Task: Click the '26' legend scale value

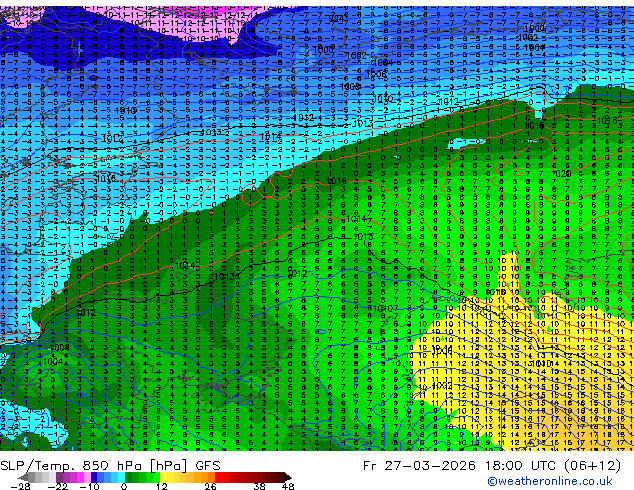Action: [x=210, y=486]
